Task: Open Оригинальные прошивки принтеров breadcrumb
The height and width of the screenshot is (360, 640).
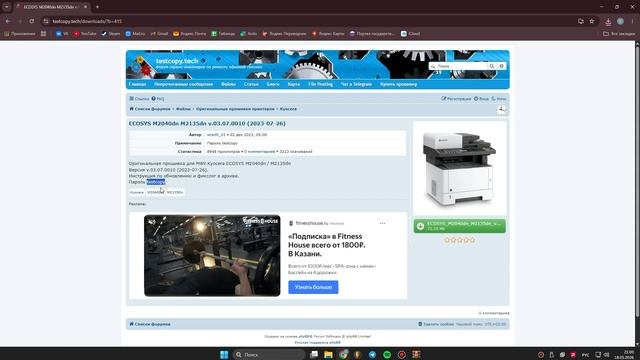Action: (x=235, y=109)
